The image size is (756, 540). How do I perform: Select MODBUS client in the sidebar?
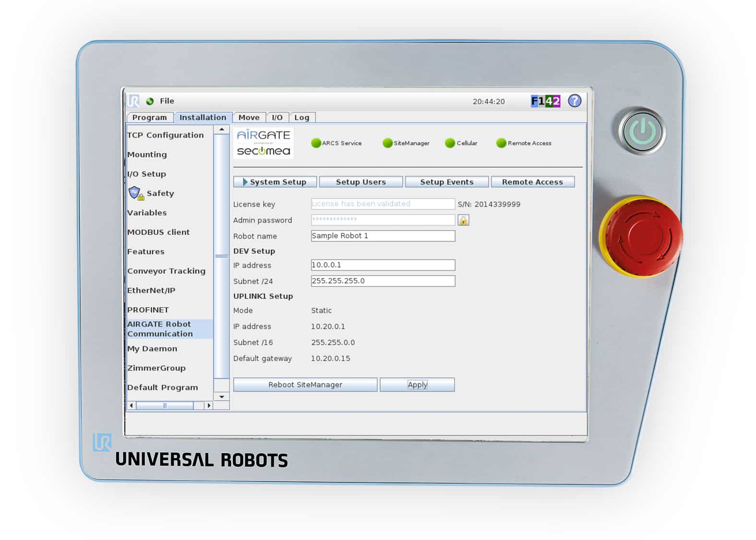158,232
